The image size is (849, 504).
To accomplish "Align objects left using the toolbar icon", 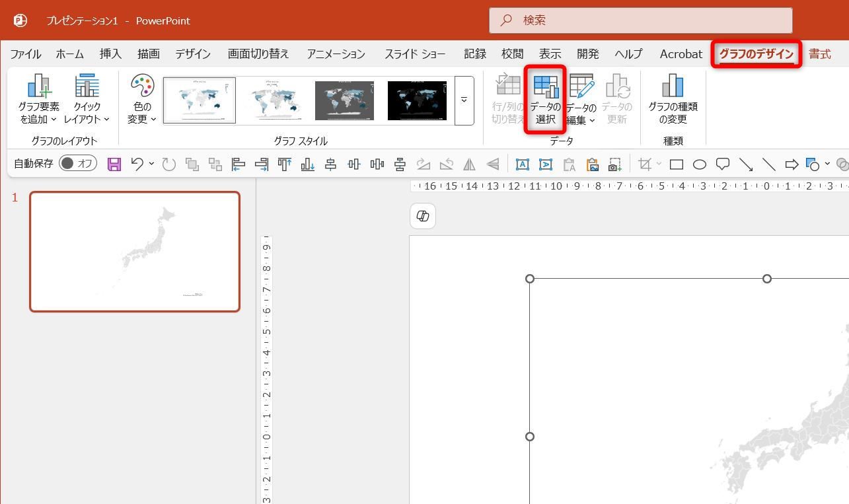I will tap(239, 164).
